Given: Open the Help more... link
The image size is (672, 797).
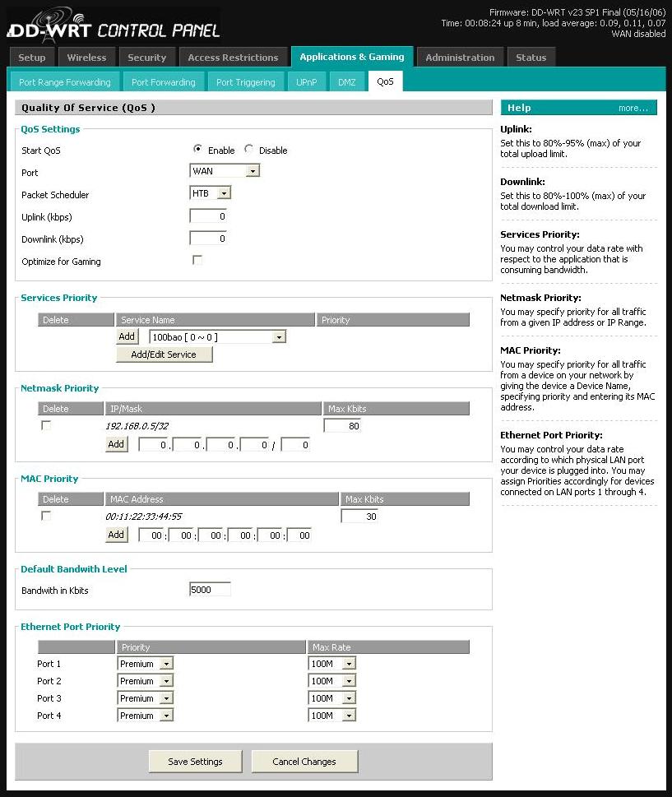Looking at the screenshot, I should [633, 108].
